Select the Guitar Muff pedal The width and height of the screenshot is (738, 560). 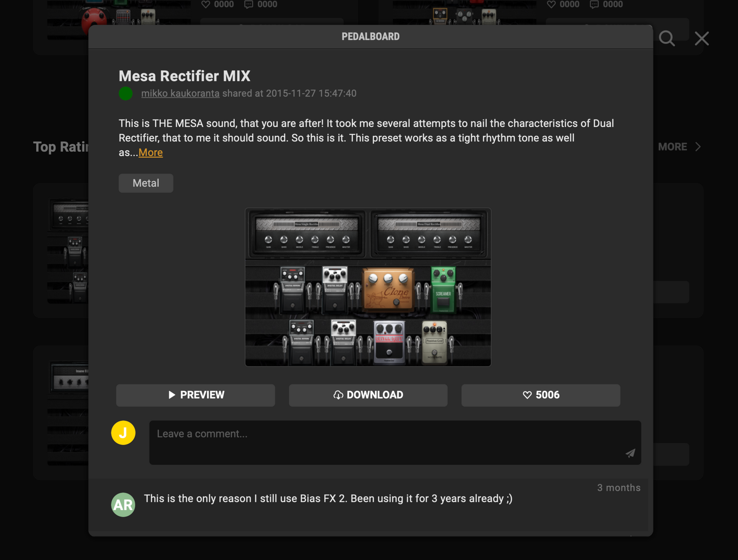pos(389,342)
